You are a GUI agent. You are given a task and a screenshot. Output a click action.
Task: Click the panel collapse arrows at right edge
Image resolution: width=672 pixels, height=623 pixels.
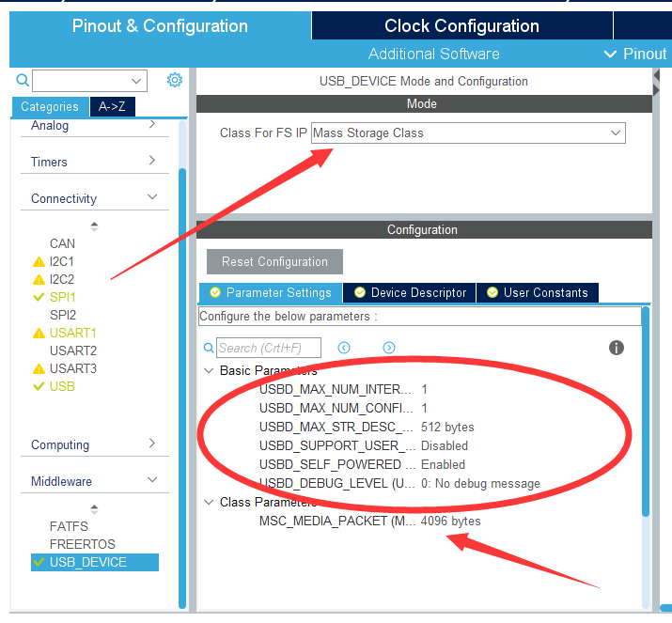coord(656,83)
